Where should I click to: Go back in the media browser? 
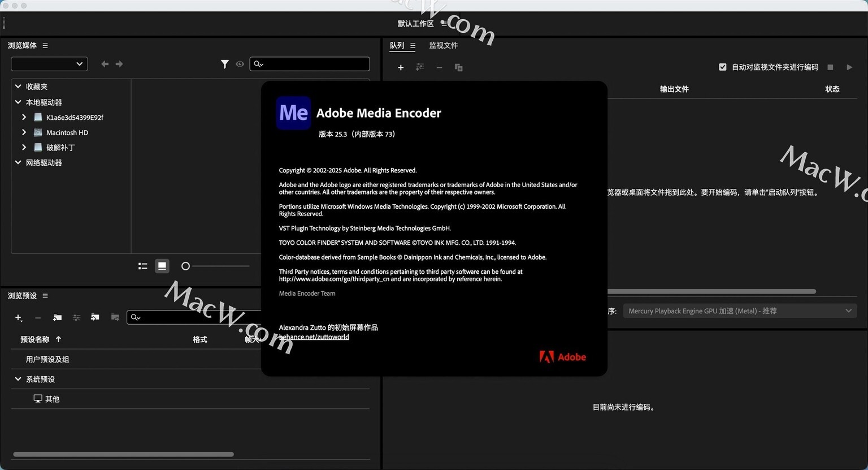(x=105, y=64)
